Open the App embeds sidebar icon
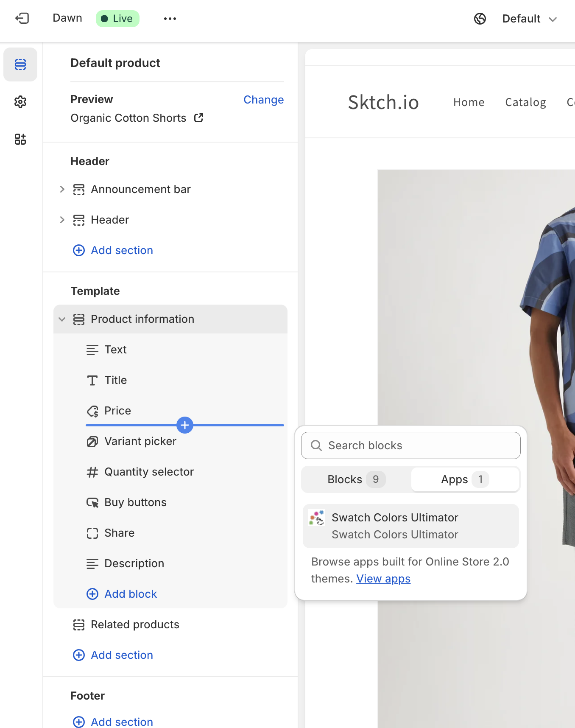The height and width of the screenshot is (728, 575). point(20,139)
